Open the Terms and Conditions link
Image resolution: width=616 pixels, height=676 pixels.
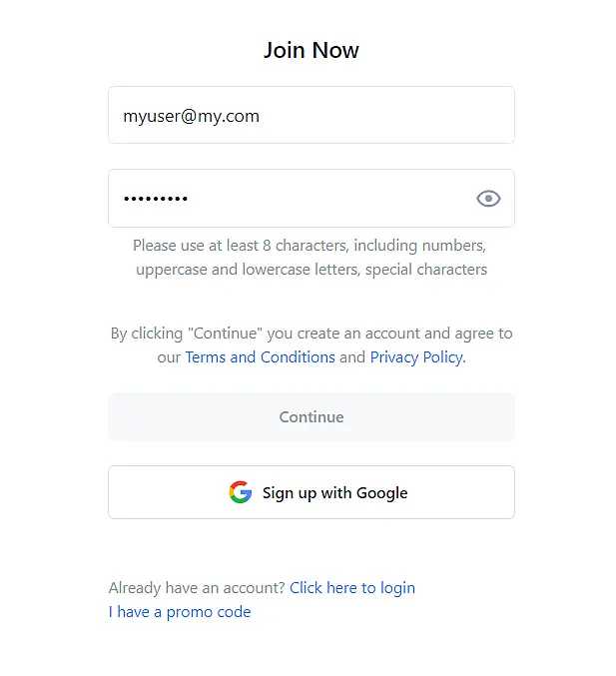260,357
